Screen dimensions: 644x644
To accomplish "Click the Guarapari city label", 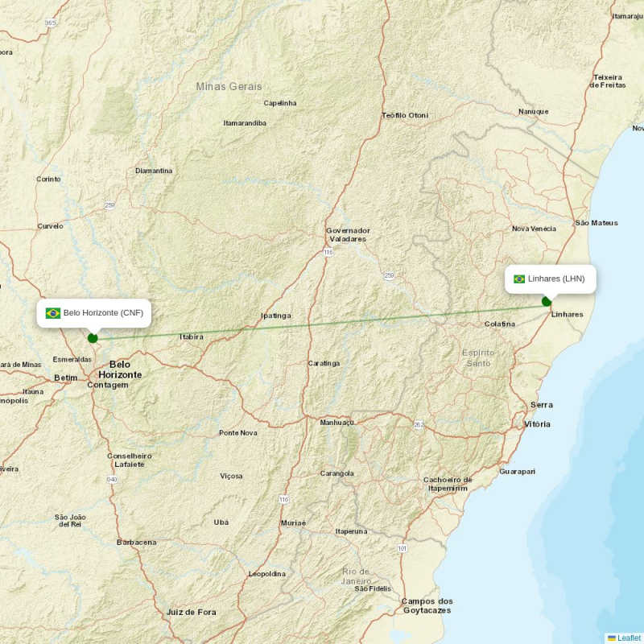I will pyautogui.click(x=517, y=472).
